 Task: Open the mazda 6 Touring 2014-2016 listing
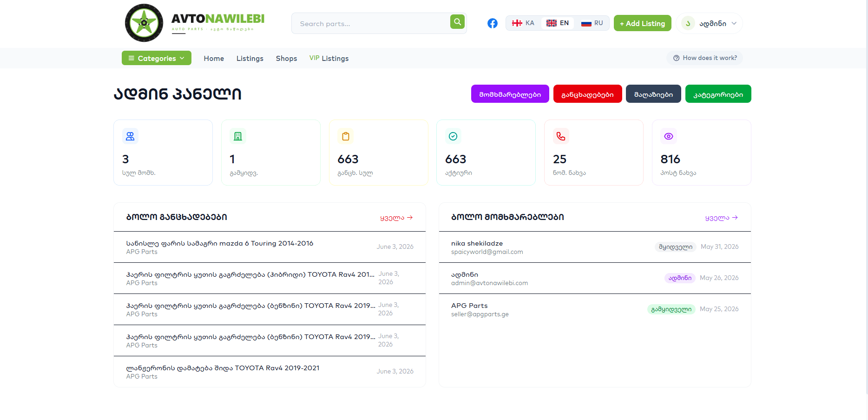coord(270,247)
